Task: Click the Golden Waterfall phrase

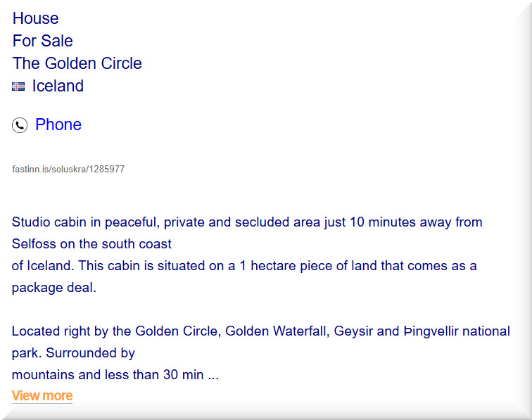Action: (276, 331)
